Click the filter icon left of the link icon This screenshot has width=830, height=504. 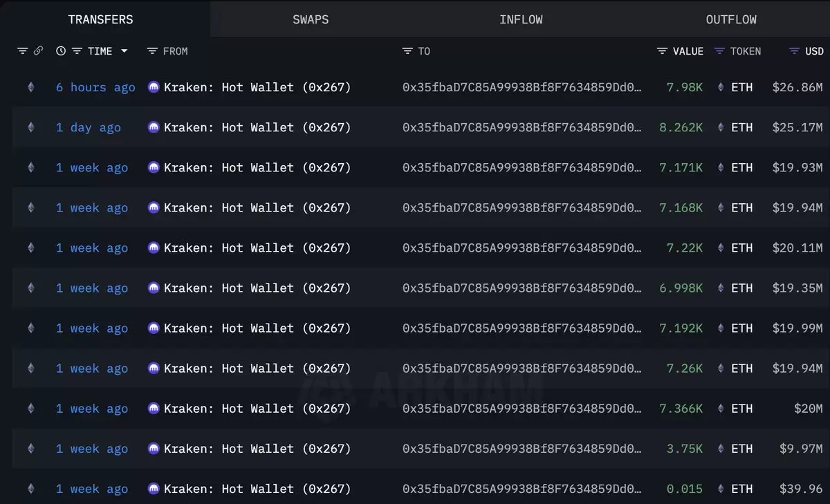[x=23, y=51]
